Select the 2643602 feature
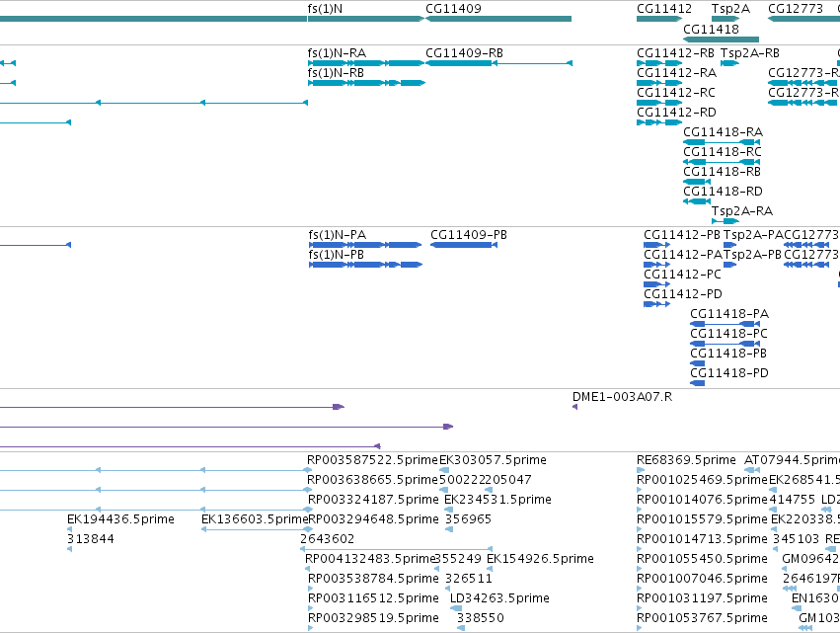This screenshot has width=840, height=633. tap(397, 549)
